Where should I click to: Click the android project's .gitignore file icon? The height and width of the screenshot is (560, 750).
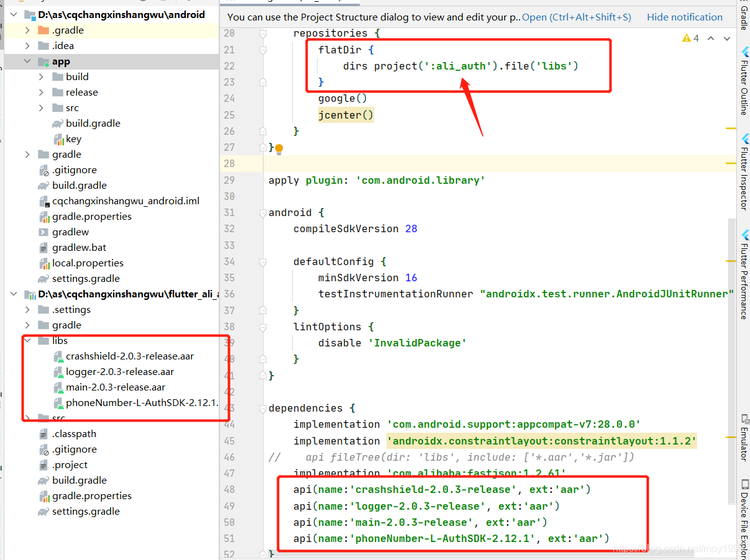pos(43,170)
